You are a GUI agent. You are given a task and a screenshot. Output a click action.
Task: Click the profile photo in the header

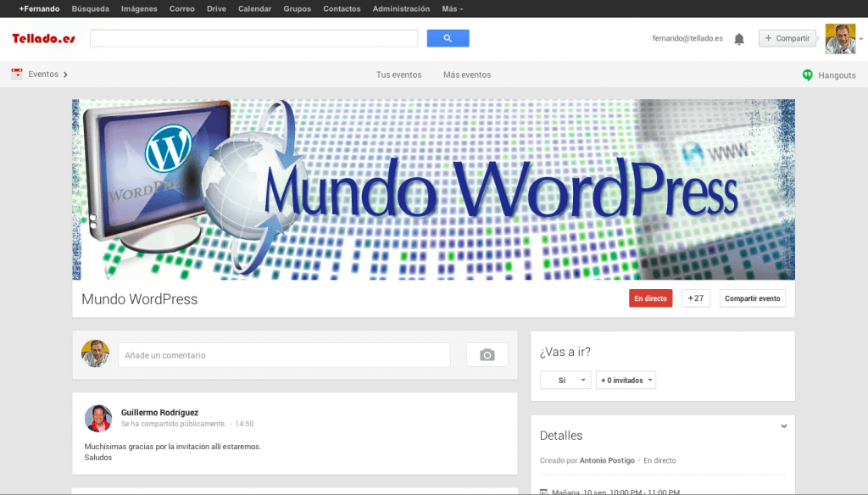840,39
